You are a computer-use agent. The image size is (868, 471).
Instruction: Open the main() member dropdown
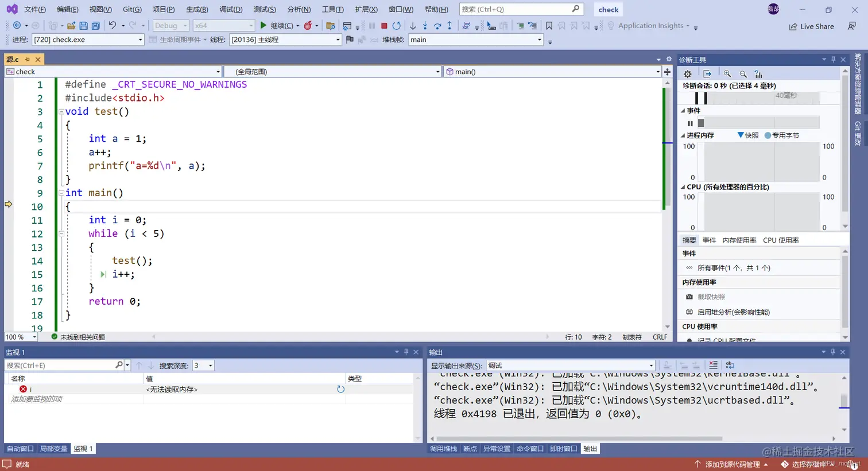coord(553,72)
